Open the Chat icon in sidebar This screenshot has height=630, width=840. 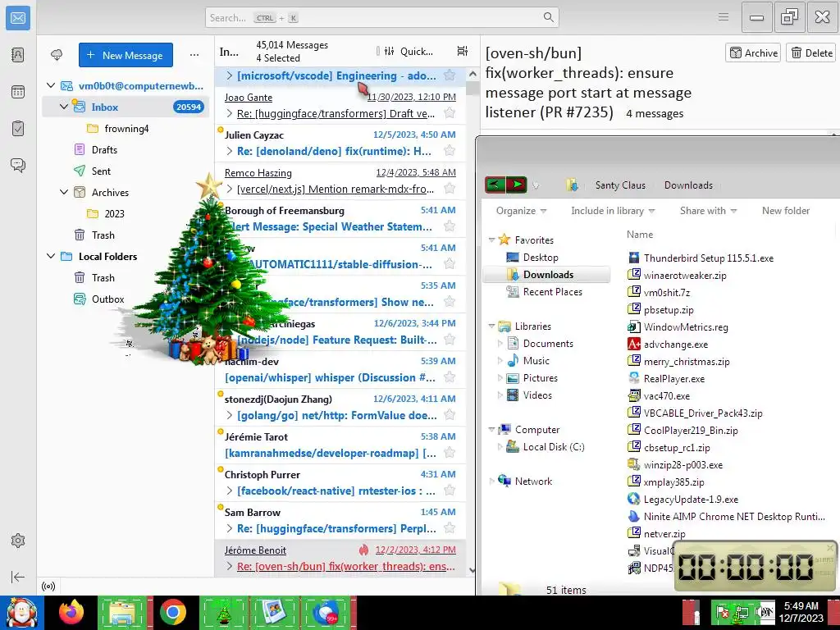[x=18, y=165]
